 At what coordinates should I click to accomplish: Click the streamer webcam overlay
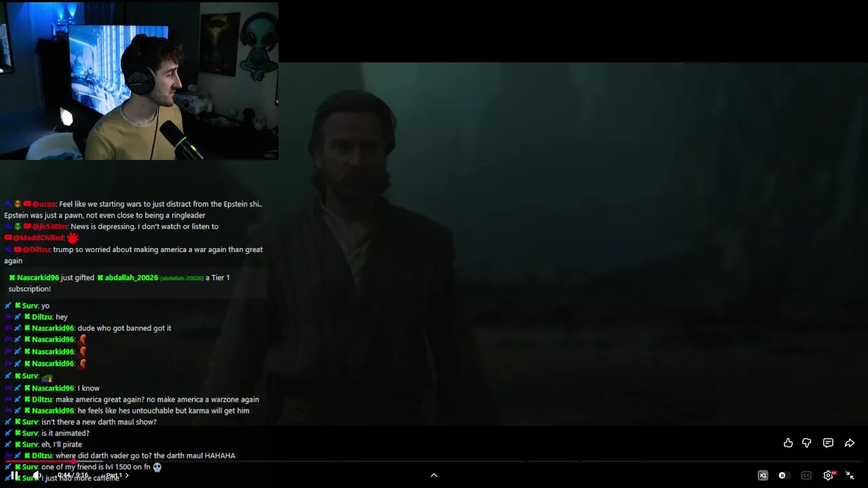point(139,81)
